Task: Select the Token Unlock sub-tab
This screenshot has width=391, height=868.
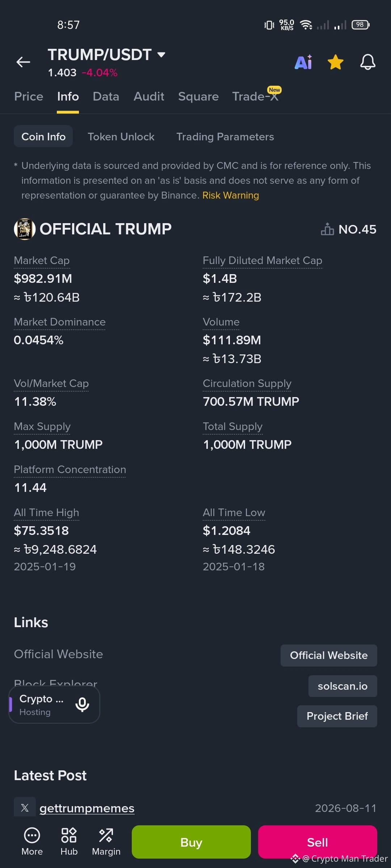Action: pos(121,137)
